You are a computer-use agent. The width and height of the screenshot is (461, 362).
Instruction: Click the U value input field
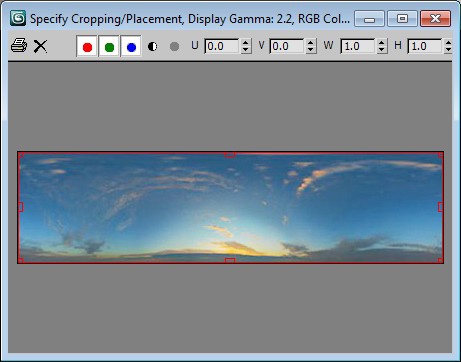pos(222,46)
